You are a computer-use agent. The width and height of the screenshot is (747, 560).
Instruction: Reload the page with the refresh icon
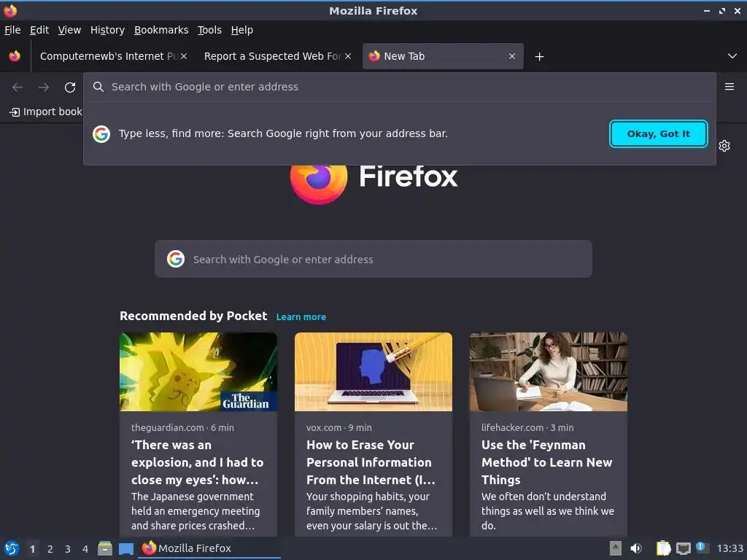70,87
